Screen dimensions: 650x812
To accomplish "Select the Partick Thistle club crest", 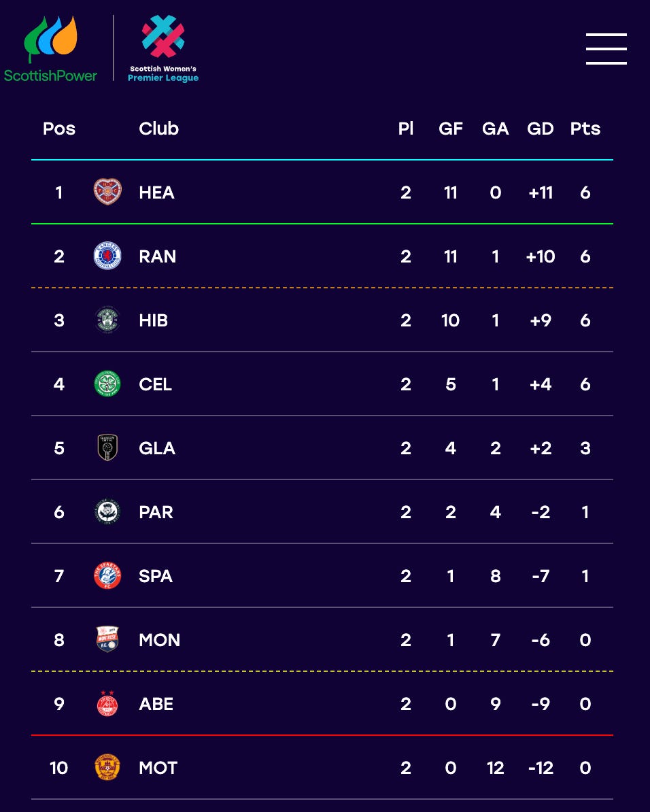I will pyautogui.click(x=107, y=511).
